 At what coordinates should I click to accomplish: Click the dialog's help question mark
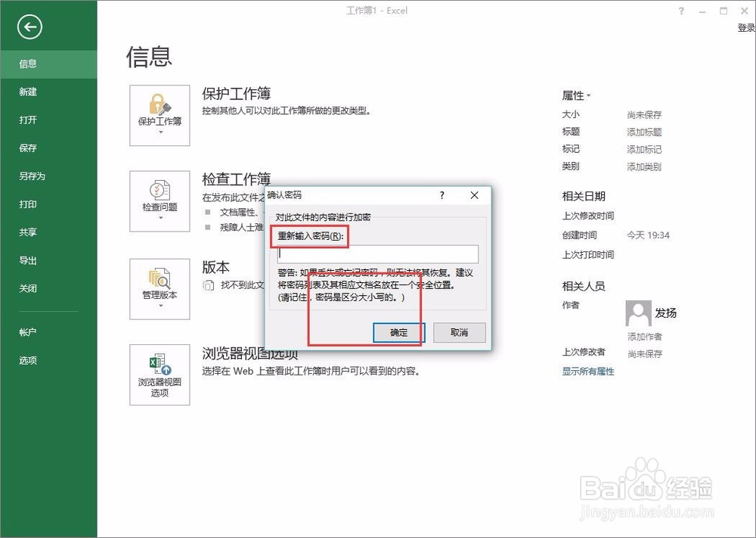tap(442, 195)
